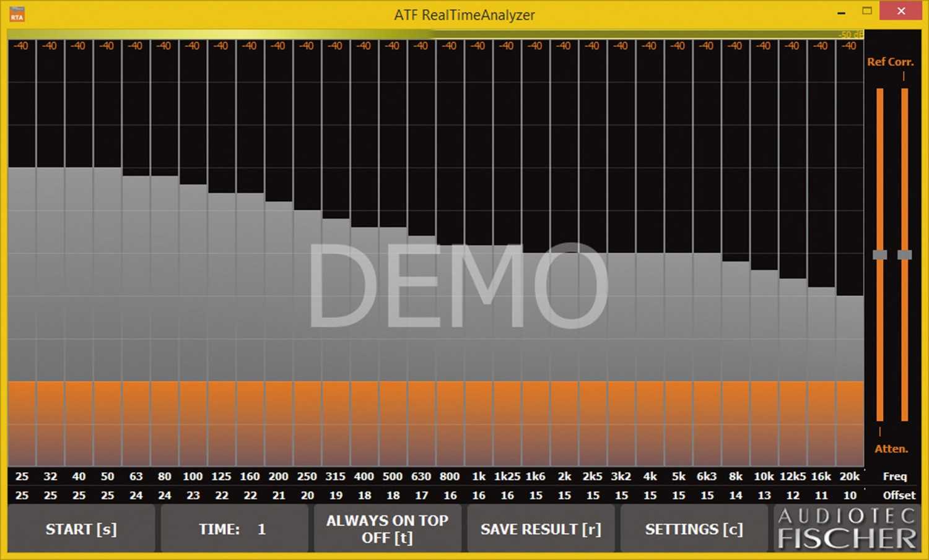Screen dimensions: 929x560
Task: Click the 32 Hz frequency band bar
Action: [50, 317]
